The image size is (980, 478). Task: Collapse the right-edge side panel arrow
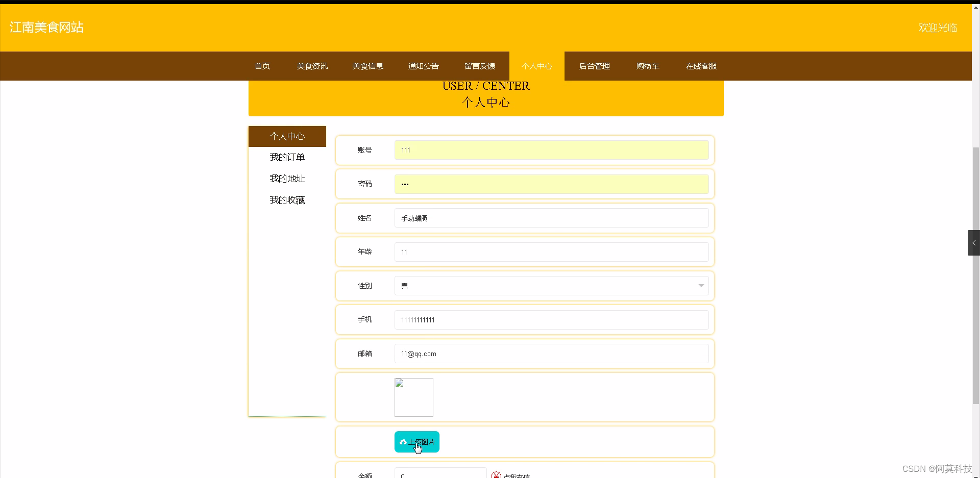pos(974,243)
